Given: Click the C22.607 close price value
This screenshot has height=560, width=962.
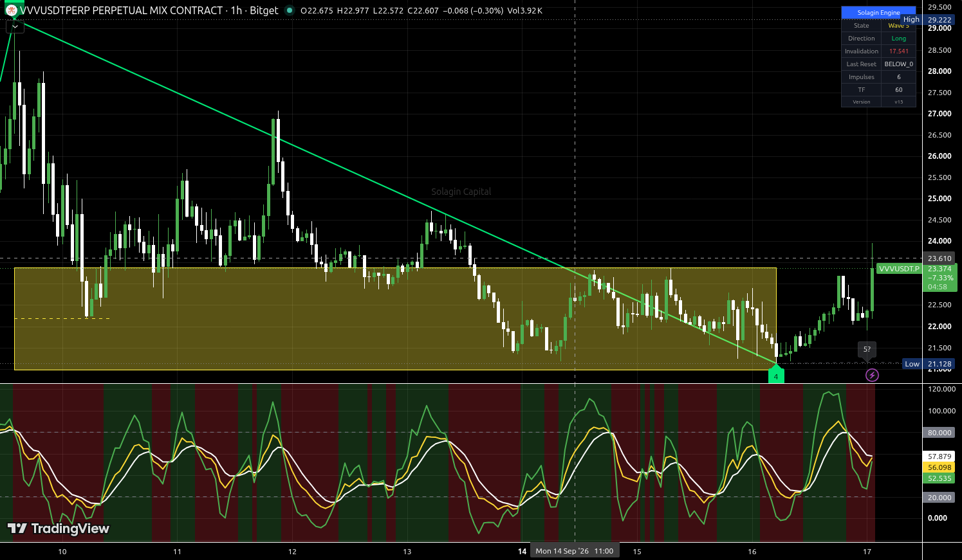Looking at the screenshot, I should (x=423, y=10).
